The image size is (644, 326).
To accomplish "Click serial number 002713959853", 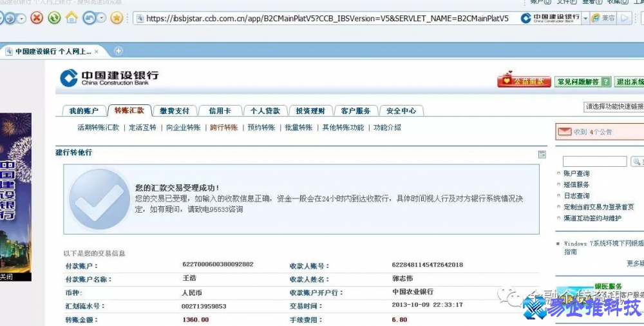I will coord(204,306).
